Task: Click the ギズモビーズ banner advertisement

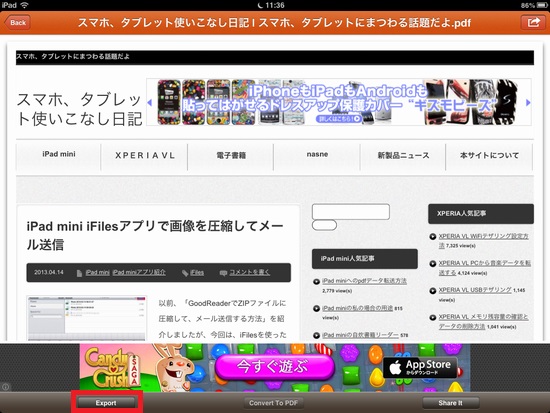Action: coord(338,102)
